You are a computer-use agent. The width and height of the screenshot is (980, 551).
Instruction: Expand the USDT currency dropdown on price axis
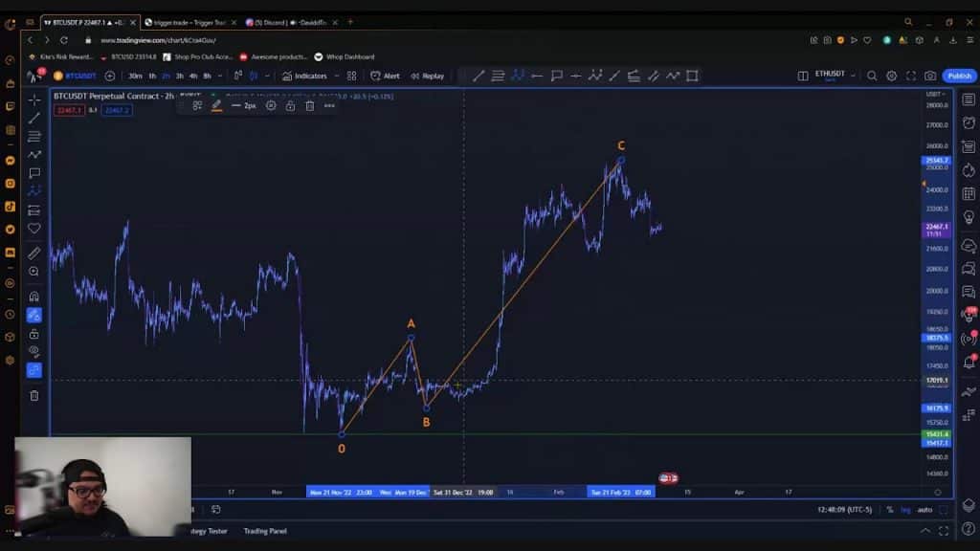(x=935, y=94)
